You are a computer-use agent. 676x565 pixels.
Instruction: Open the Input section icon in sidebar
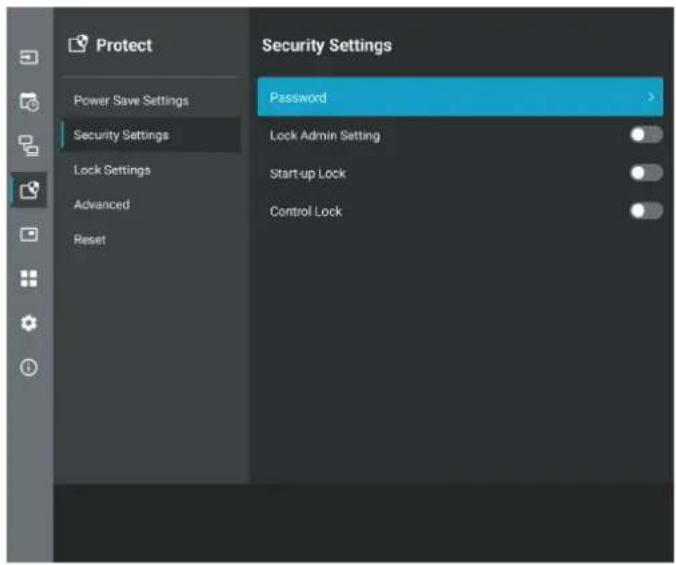(x=29, y=57)
